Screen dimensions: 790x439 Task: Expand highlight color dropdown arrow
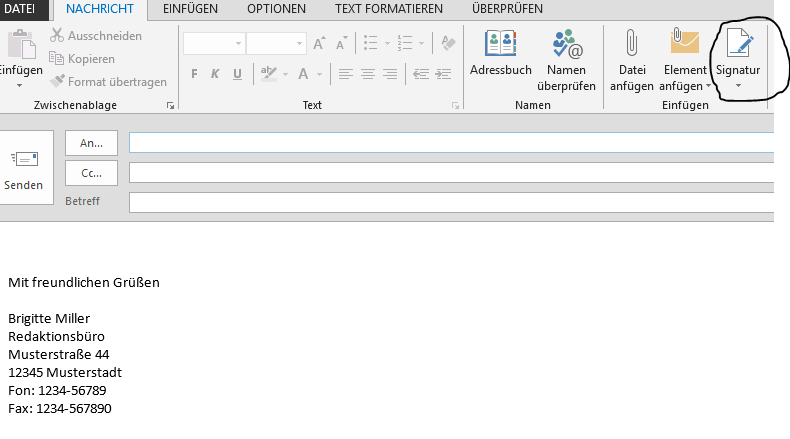(285, 75)
